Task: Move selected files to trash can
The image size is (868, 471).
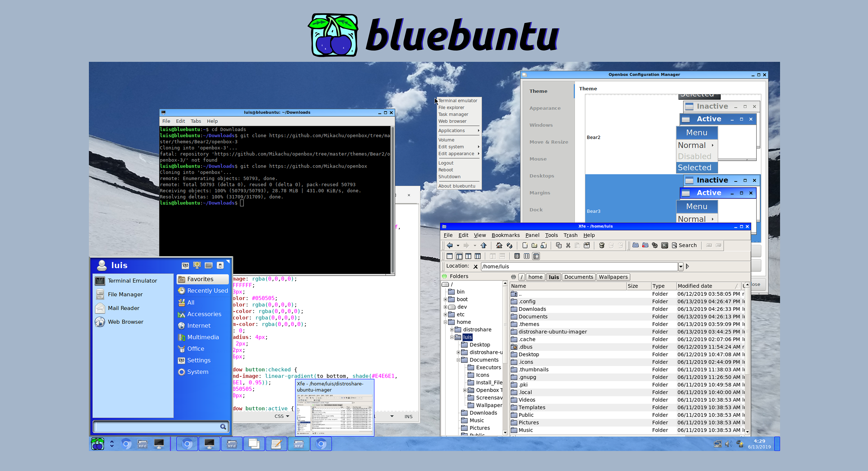Action: point(602,245)
